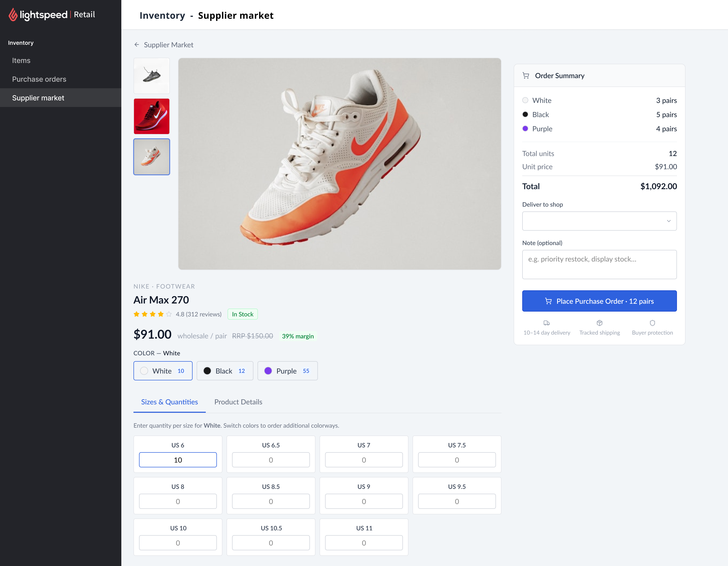
Task: Go back via Supplier Market link
Action: [168, 45]
